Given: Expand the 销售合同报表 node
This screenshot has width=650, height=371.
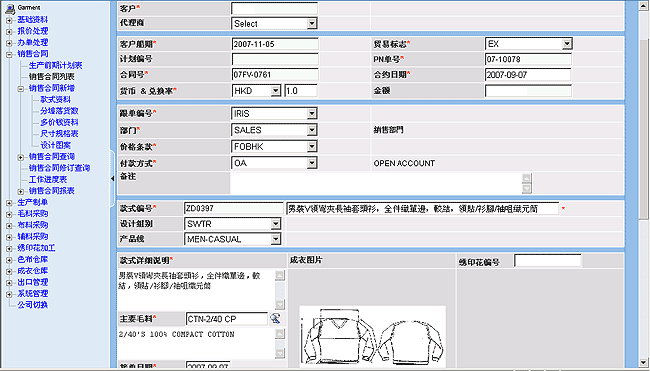Looking at the screenshot, I should pos(21,191).
